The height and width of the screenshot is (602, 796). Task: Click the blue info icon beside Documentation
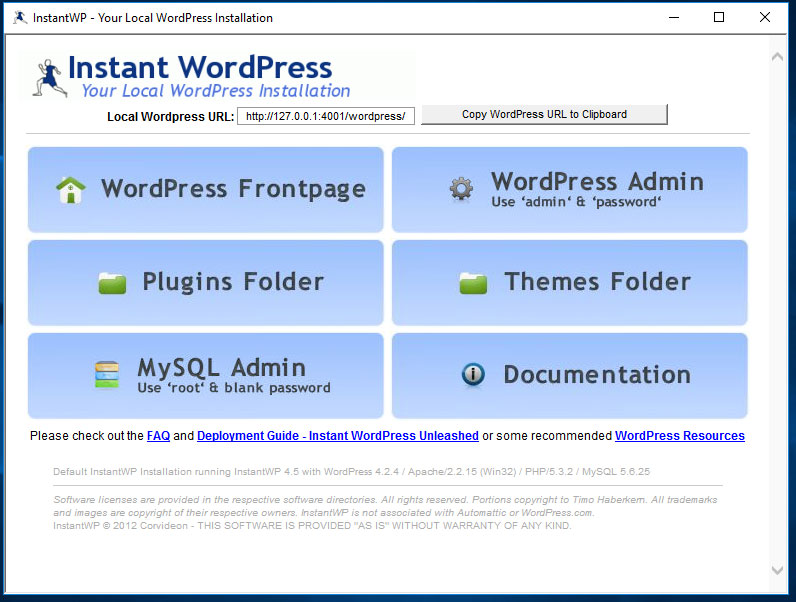(473, 375)
